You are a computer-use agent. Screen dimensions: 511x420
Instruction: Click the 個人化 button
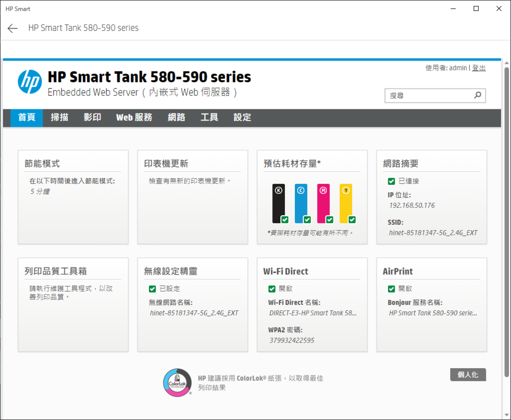click(x=468, y=375)
